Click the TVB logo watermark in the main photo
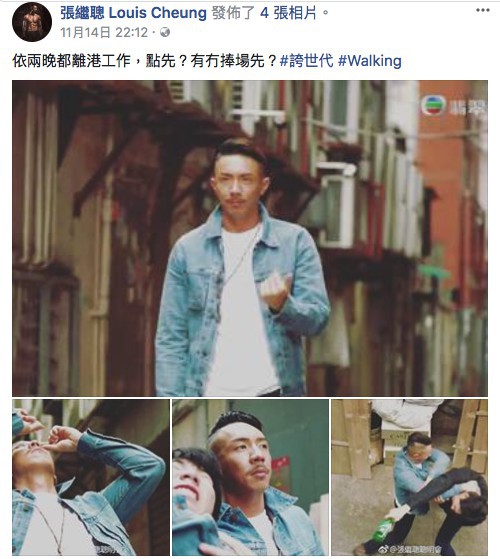The height and width of the screenshot is (559, 500). coord(433,106)
